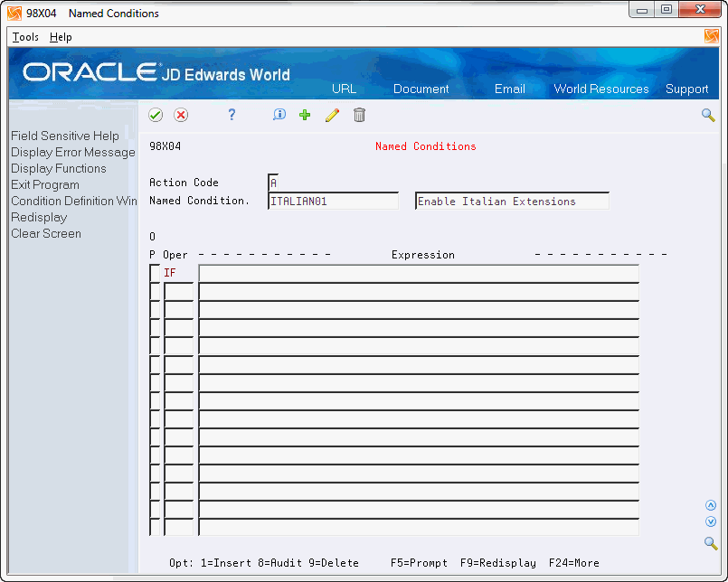Click the F5=Prompt function text
728x582 pixels.
coord(419,563)
